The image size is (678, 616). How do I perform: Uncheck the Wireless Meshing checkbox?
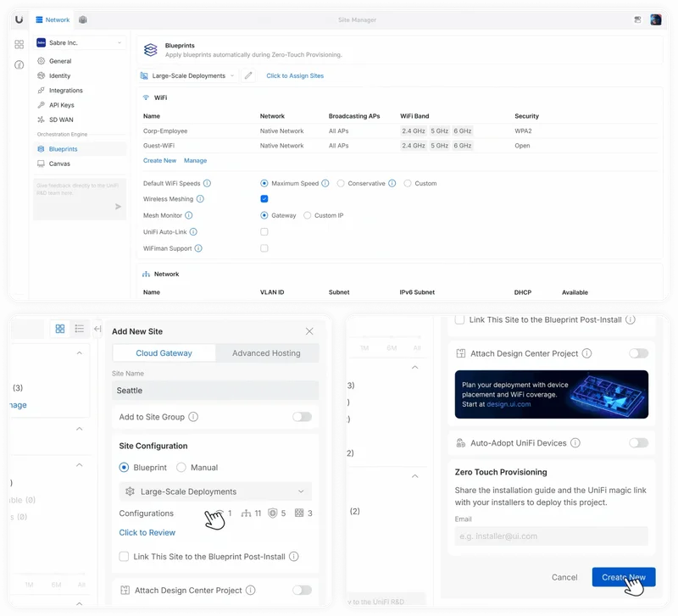click(264, 199)
